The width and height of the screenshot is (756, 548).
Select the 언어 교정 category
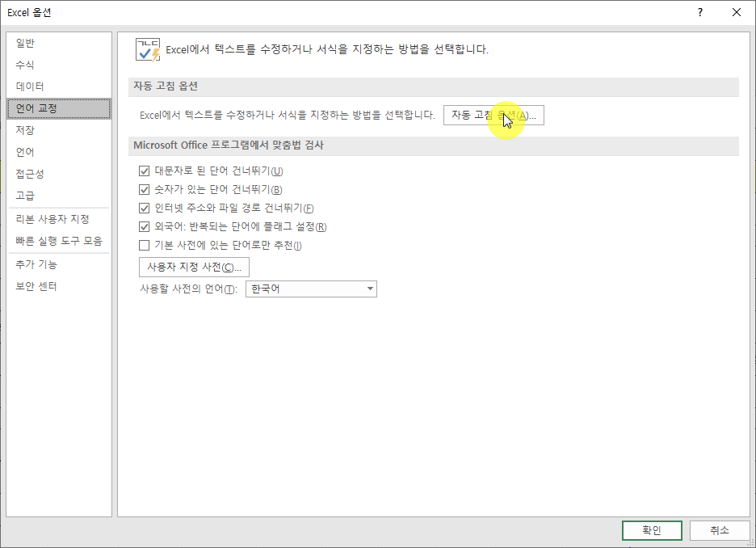59,108
